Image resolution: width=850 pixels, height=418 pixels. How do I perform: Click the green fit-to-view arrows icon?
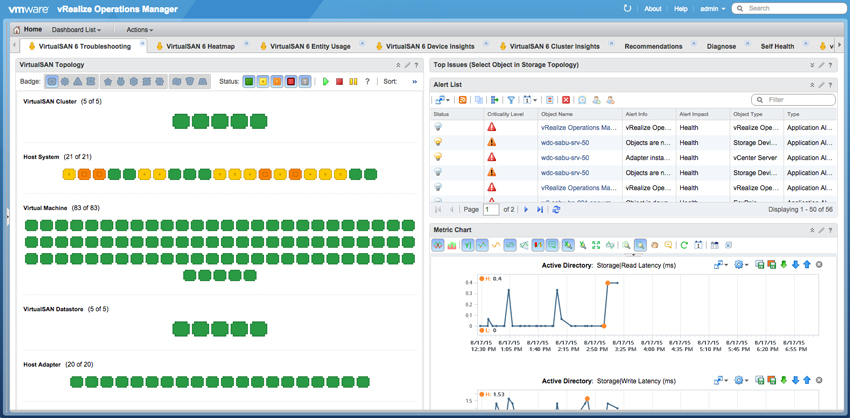(596, 245)
